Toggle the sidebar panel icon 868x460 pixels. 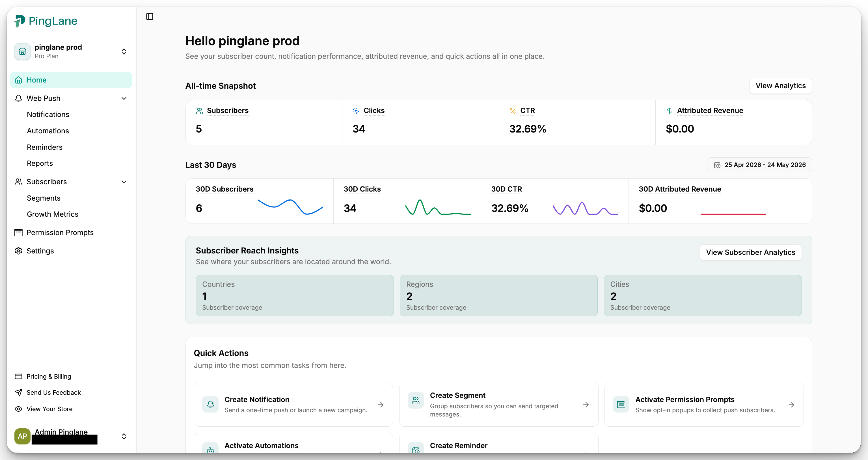(150, 16)
